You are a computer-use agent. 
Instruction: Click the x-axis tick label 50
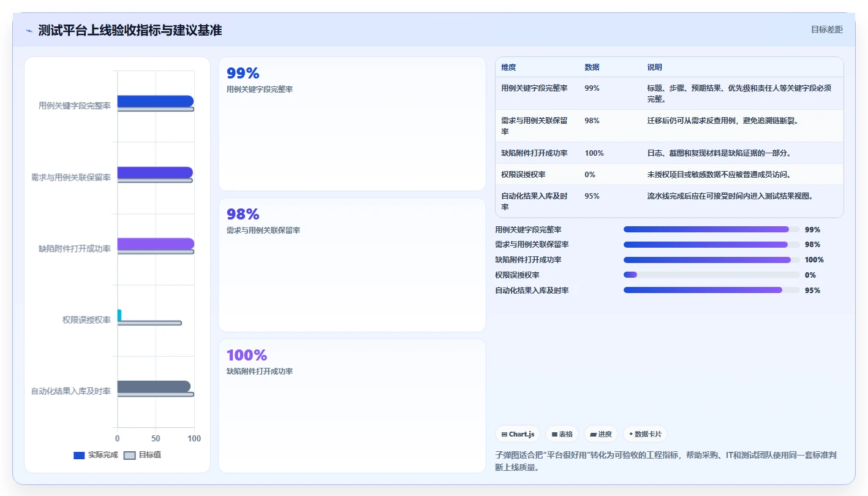click(x=156, y=439)
